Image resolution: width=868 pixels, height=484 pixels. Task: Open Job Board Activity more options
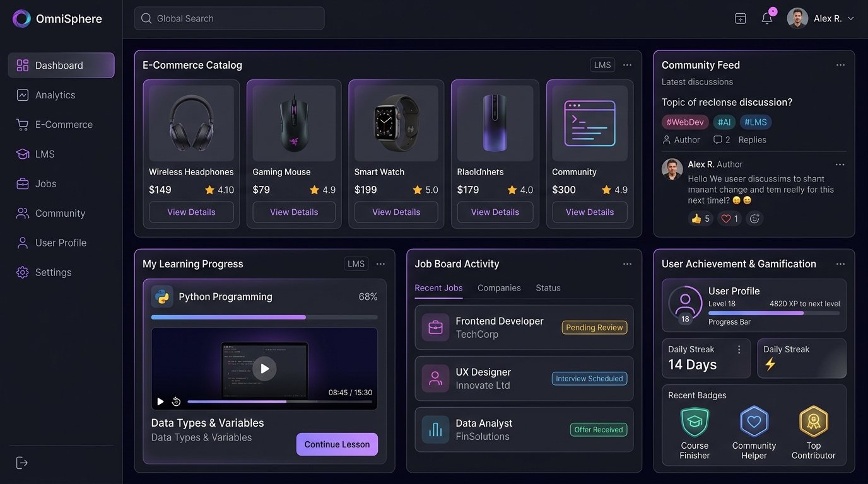coord(627,264)
